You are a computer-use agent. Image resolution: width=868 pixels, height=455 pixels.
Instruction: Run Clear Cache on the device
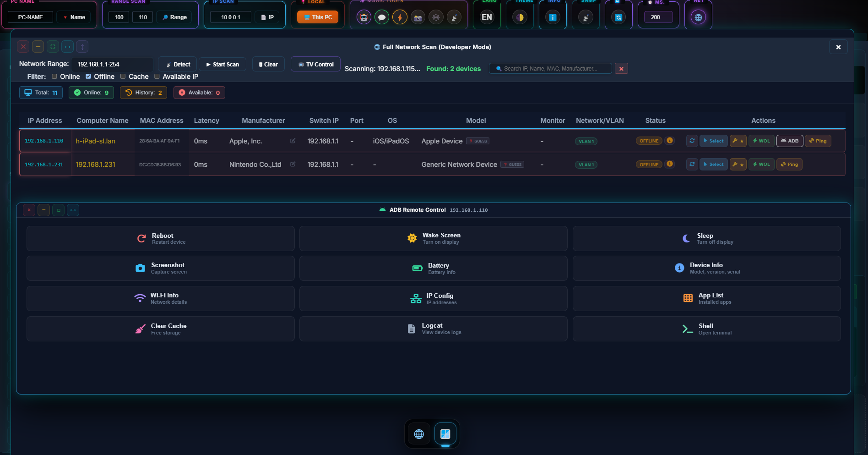click(161, 329)
